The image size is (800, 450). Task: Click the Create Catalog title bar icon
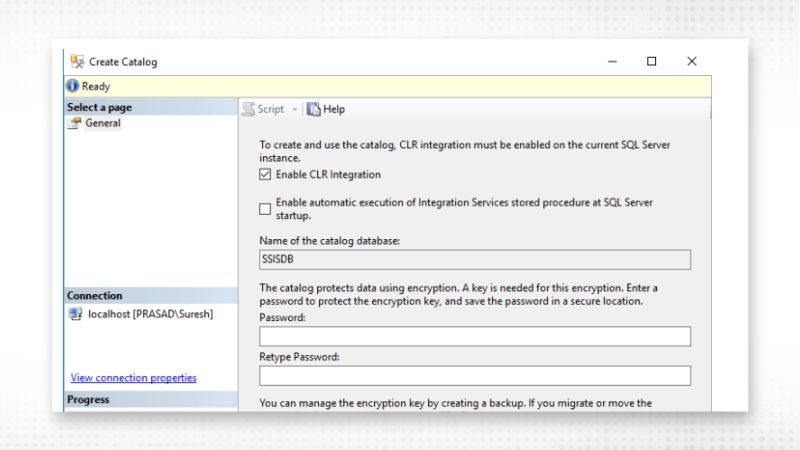coord(78,62)
